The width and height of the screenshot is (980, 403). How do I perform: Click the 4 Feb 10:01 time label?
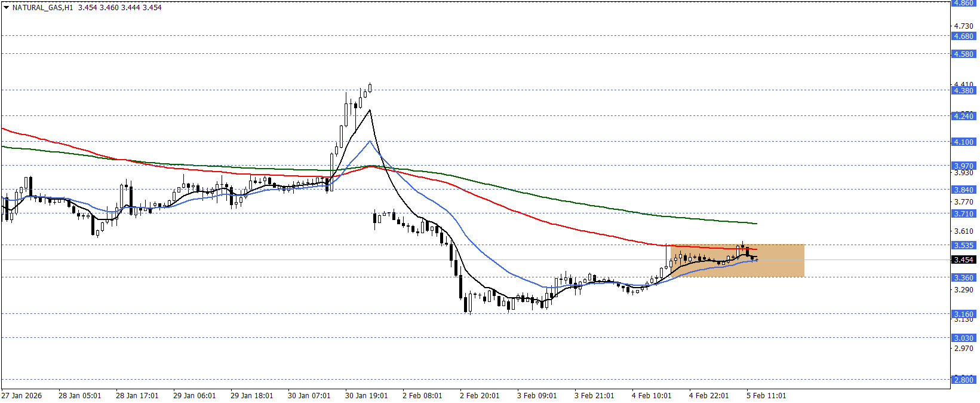click(x=652, y=396)
